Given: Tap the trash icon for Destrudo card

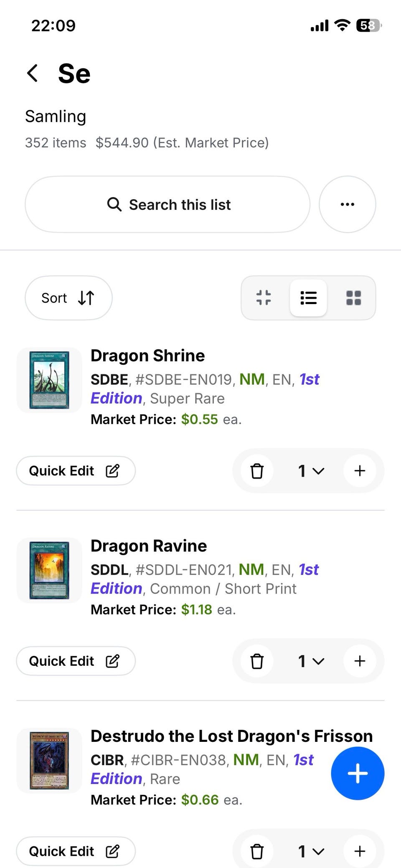Looking at the screenshot, I should click(x=257, y=851).
